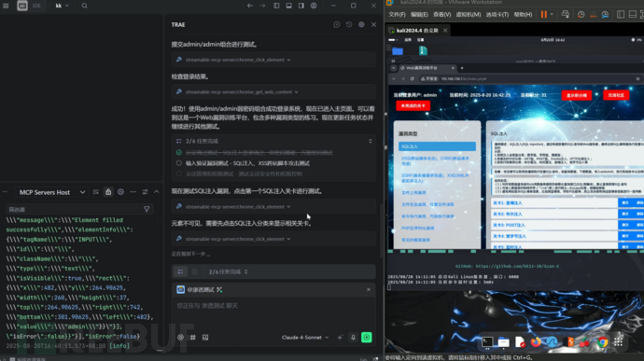Open VMware 查看(V) menu
The image size is (644, 361).
pos(441,14)
